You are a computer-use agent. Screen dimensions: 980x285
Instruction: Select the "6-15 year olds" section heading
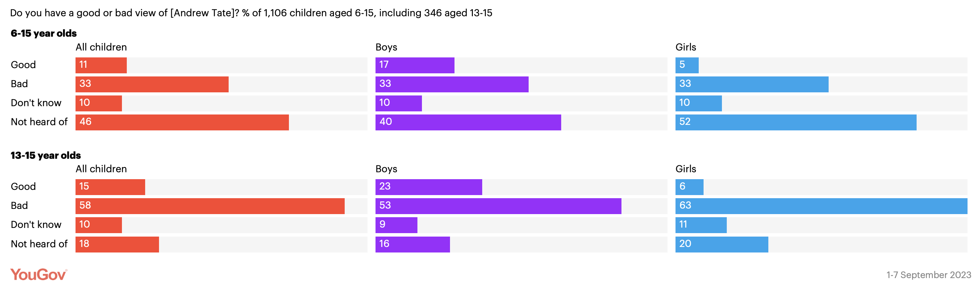point(44,34)
